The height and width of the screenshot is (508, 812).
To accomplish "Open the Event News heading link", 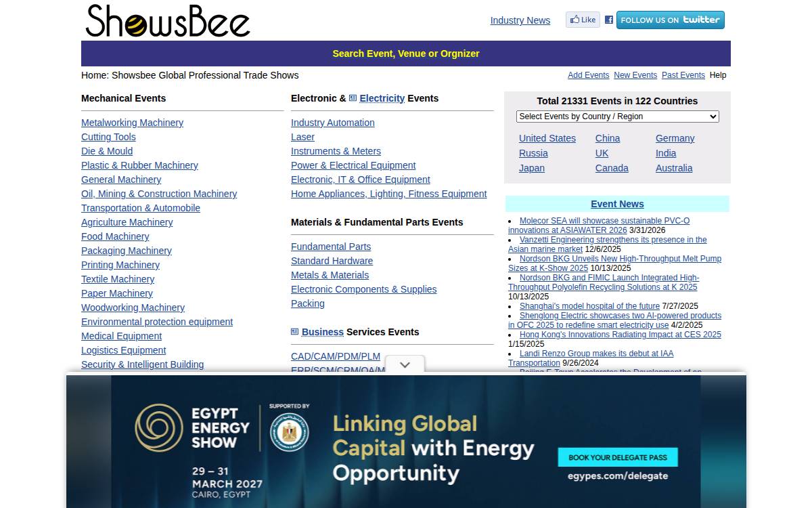I will pos(617,204).
